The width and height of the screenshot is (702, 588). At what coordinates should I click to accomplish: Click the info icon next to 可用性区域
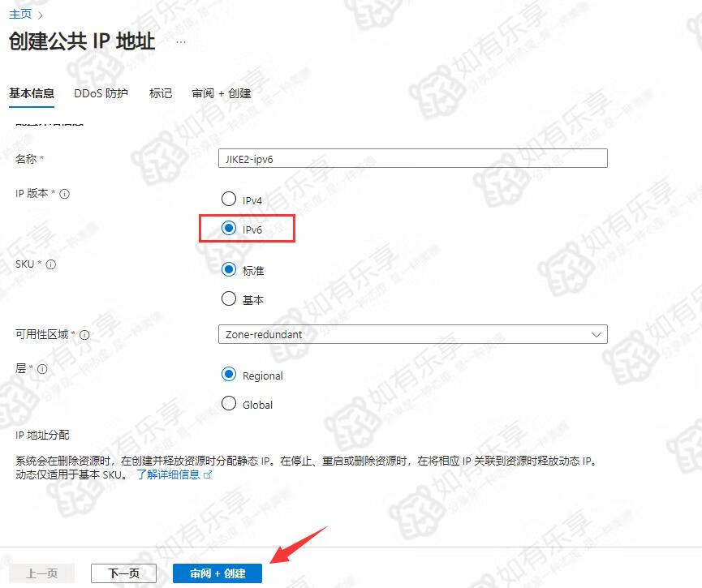click(84, 334)
